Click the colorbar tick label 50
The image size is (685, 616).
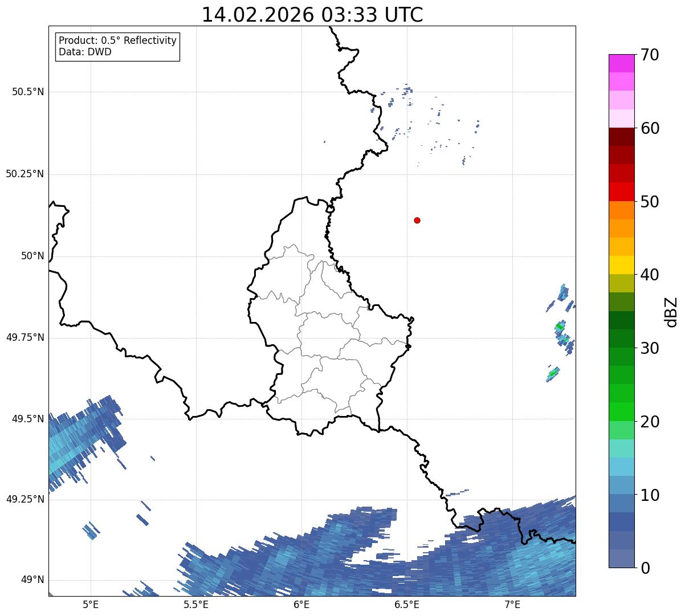650,202
